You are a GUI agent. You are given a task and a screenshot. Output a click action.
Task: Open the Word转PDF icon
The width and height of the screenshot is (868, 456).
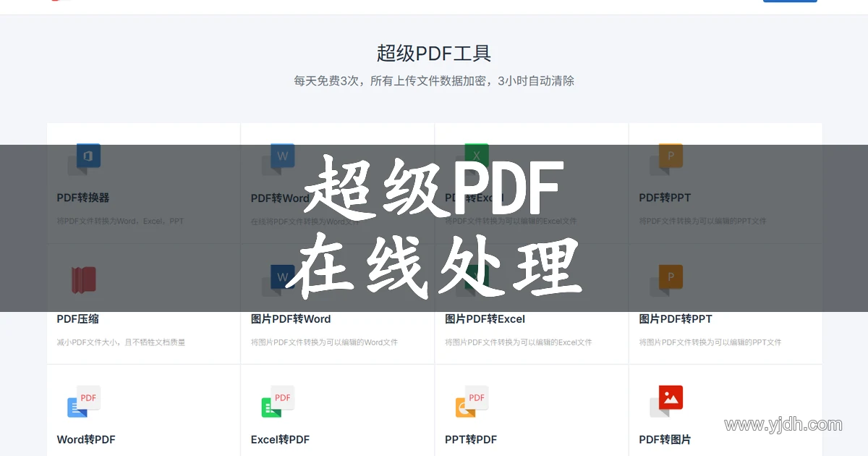84,401
